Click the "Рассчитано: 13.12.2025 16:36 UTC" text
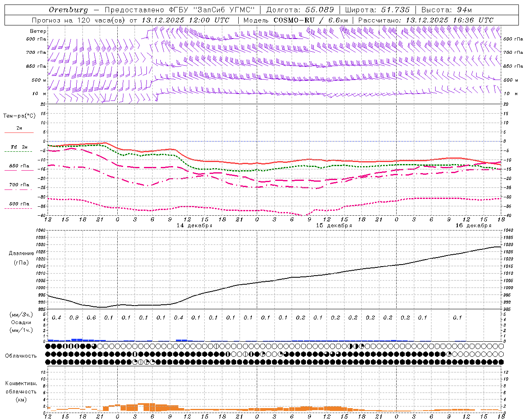This screenshot has width=525, height=420. 426,20
